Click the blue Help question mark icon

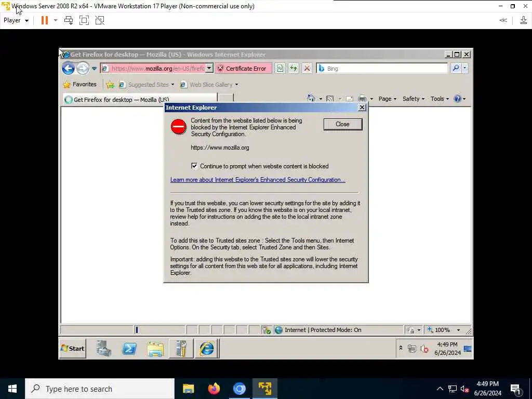pyautogui.click(x=457, y=99)
